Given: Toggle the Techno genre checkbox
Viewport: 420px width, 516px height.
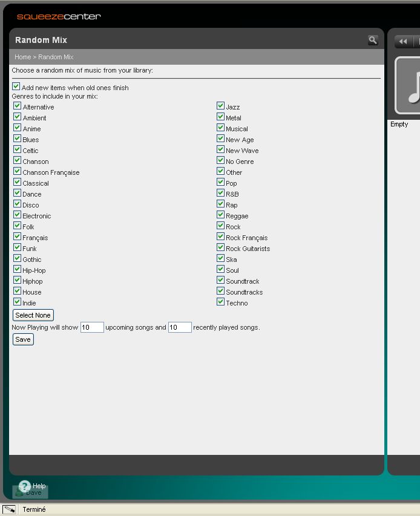Looking at the screenshot, I should (x=220, y=302).
